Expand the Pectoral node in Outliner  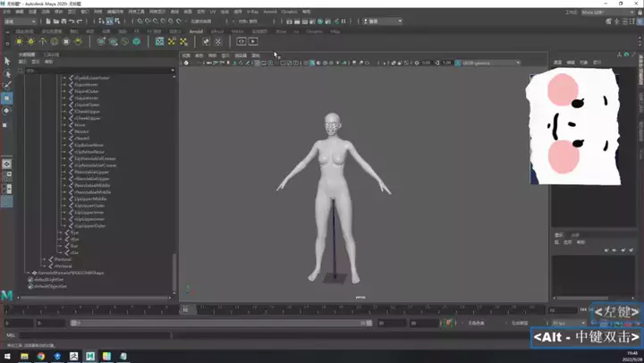click(x=44, y=259)
